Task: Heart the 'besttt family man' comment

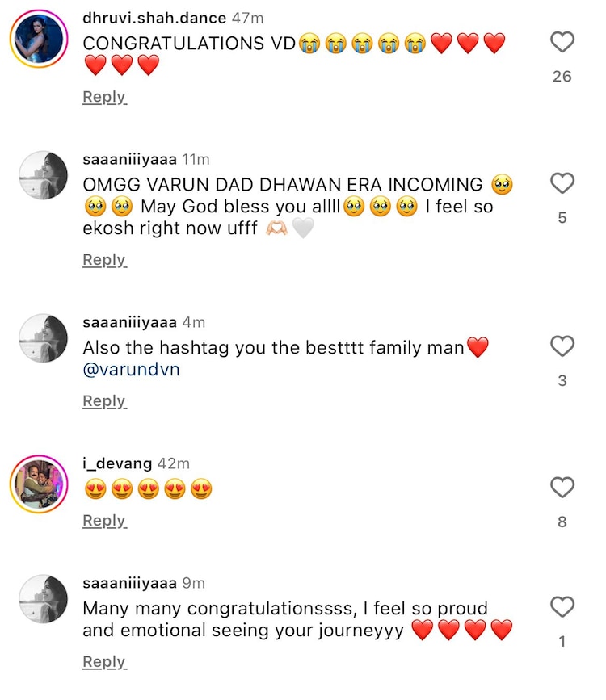Action: click(562, 346)
